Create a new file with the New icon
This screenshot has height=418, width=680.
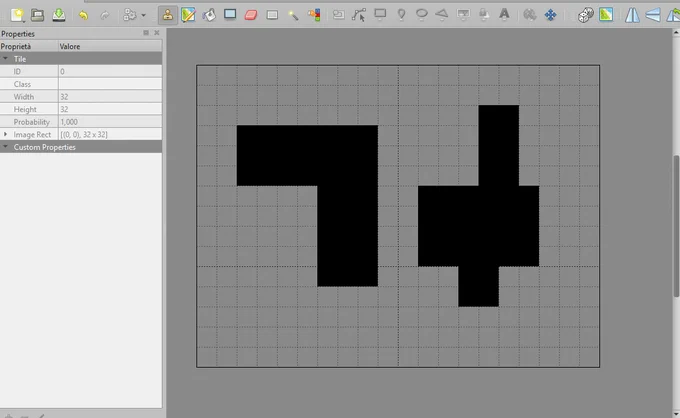click(17, 15)
